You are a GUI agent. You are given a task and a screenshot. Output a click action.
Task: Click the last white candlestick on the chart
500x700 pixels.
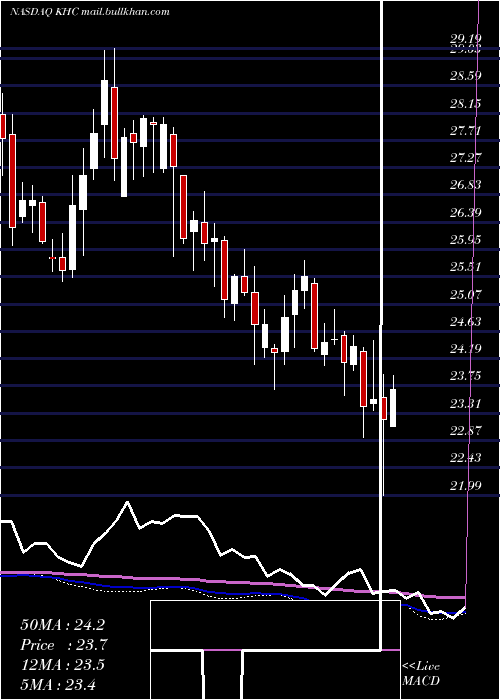393,408
